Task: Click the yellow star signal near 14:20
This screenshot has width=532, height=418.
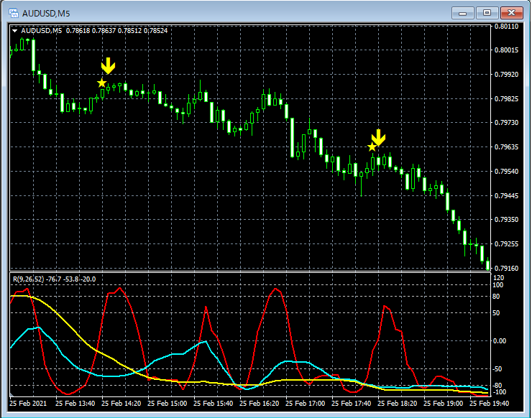Action: (x=101, y=83)
